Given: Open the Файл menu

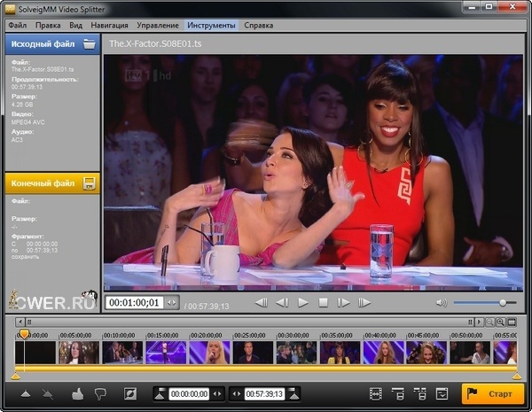Looking at the screenshot, I should click(17, 26).
